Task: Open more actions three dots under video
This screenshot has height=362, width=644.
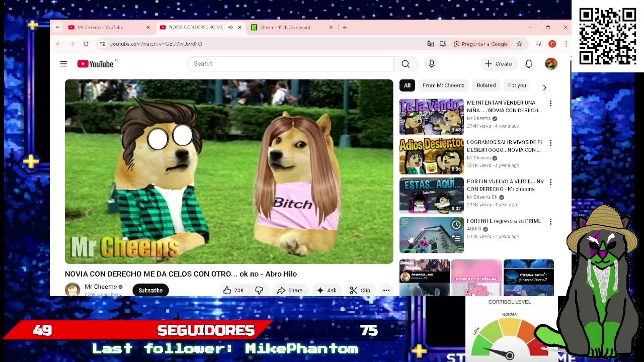Action: click(386, 290)
